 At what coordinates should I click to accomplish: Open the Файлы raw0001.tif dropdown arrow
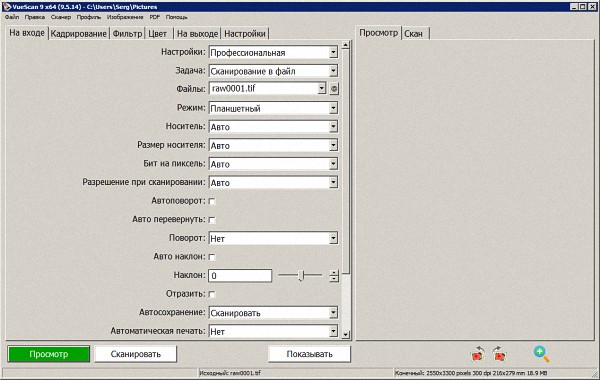click(x=321, y=89)
